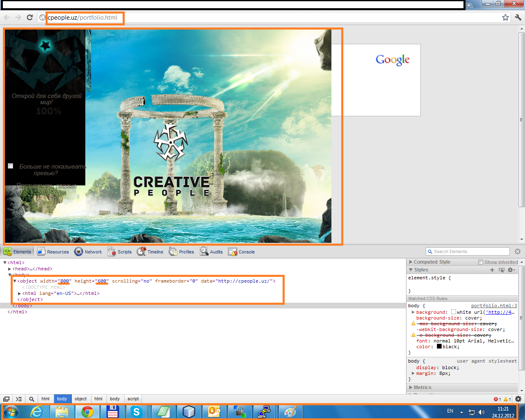Open the background url 'http://4…' link
Viewport: 525px width, 420px height.
pyautogui.click(x=500, y=312)
